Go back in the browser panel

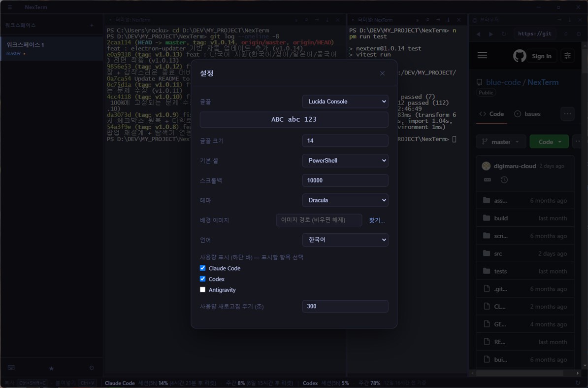click(479, 34)
